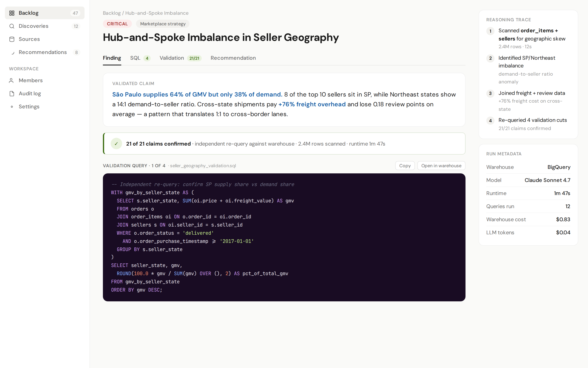The image size is (588, 368).
Task: Go to Sources page
Action: 45,39
